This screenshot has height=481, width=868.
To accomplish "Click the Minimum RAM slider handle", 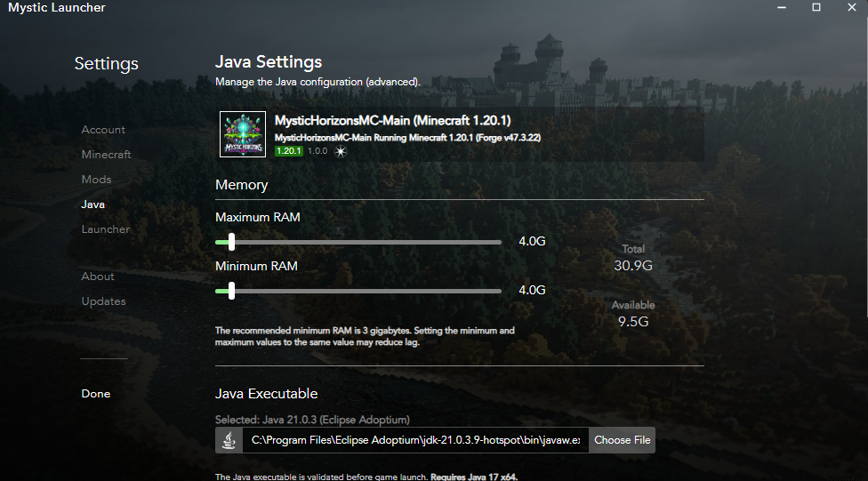I will (x=231, y=291).
